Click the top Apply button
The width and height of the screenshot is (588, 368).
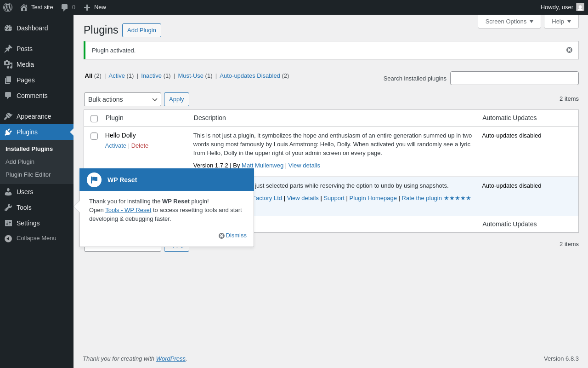[176, 99]
